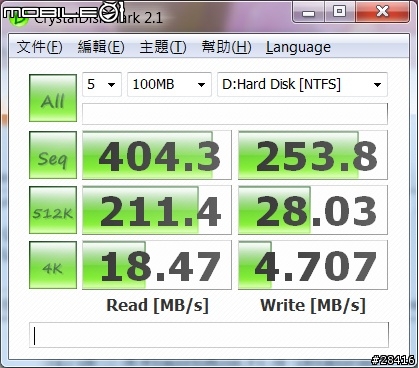The image size is (419, 368).
Task: Click the 4K read result 18.47
Action: 157,265
